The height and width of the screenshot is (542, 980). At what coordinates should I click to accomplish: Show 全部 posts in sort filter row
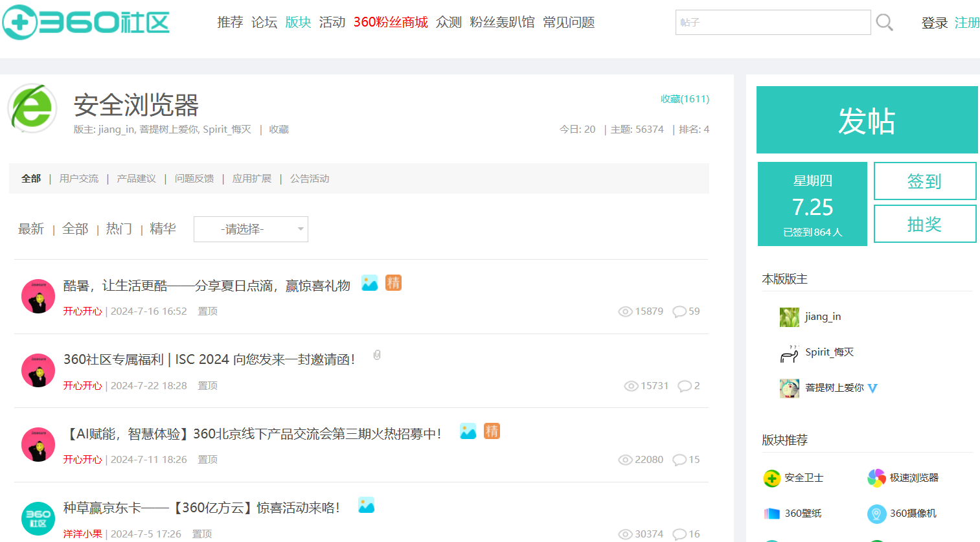pos(75,229)
